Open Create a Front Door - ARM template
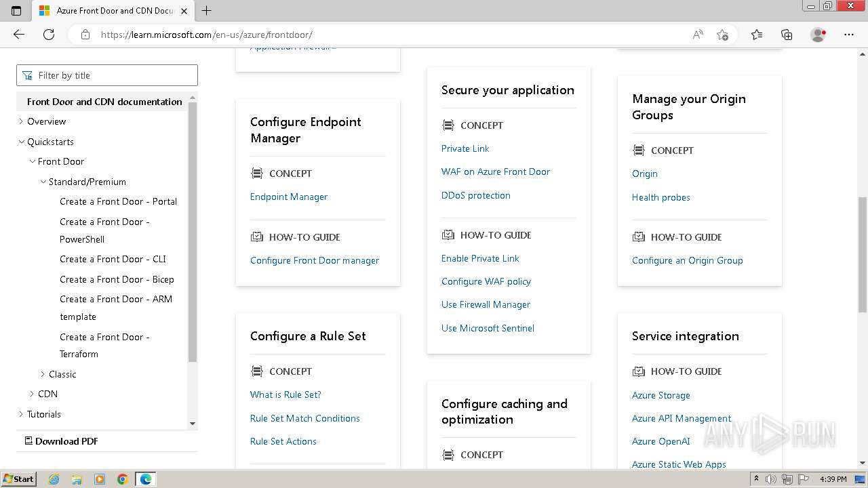Screen dimensions: 868x488 click(x=116, y=308)
